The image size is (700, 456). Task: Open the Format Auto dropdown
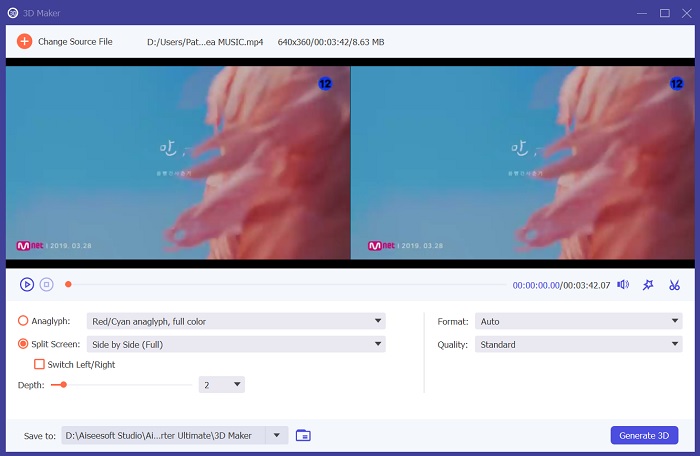(x=579, y=321)
